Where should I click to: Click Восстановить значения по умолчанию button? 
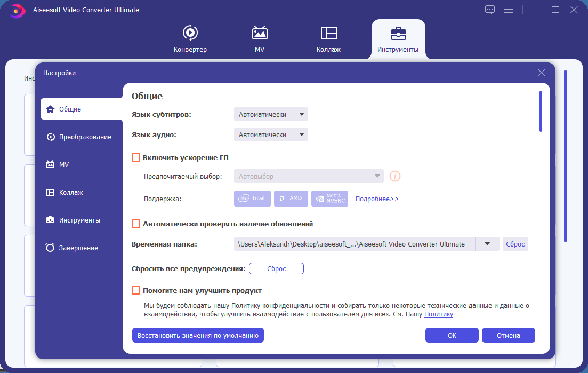click(198, 336)
